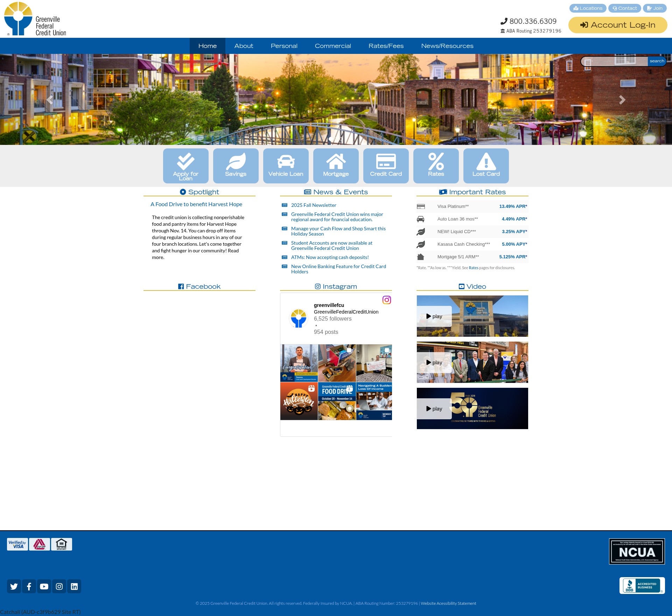Open the 2025 Fall Newsletter link
The image size is (672, 616).
click(x=314, y=205)
